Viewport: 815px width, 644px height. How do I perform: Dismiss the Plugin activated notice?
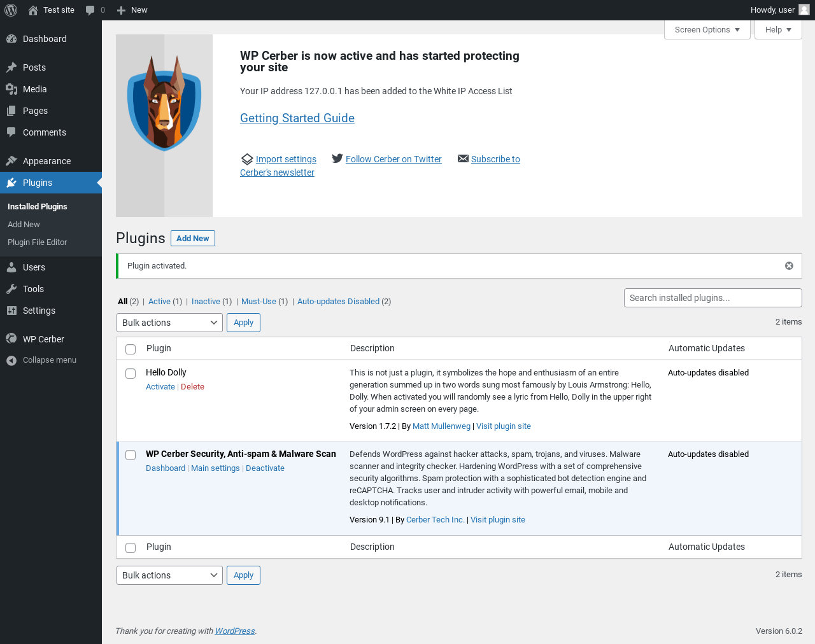789,266
